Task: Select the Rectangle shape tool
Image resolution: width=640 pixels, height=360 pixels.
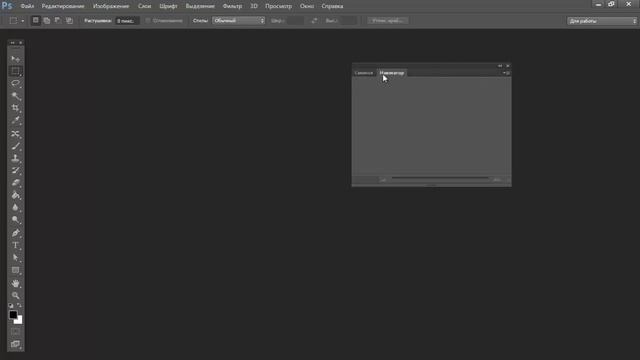Action: (16, 270)
